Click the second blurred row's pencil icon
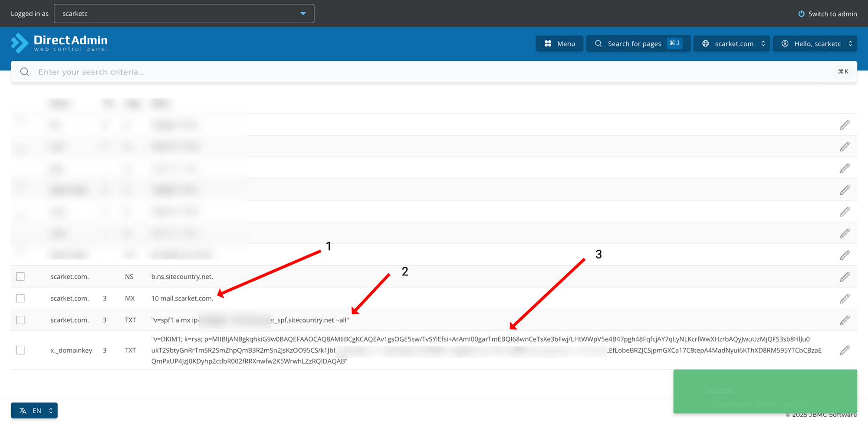This screenshot has width=868, height=424. [x=845, y=147]
